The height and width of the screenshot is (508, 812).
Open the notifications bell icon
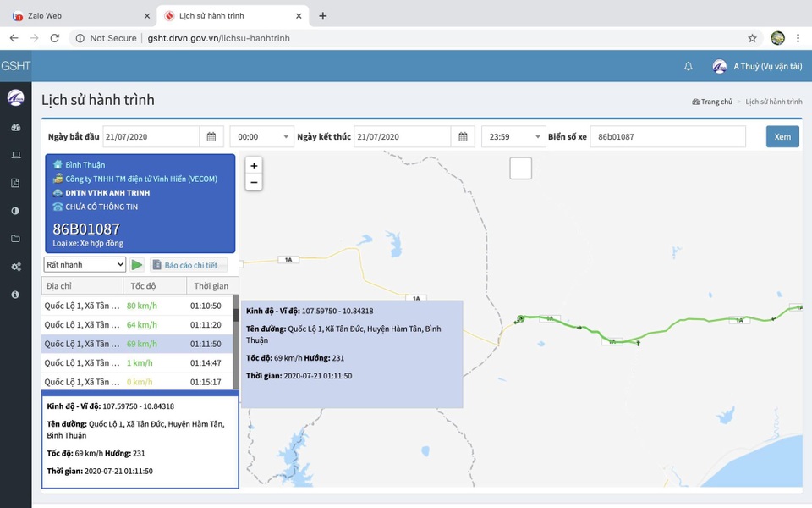(x=688, y=66)
